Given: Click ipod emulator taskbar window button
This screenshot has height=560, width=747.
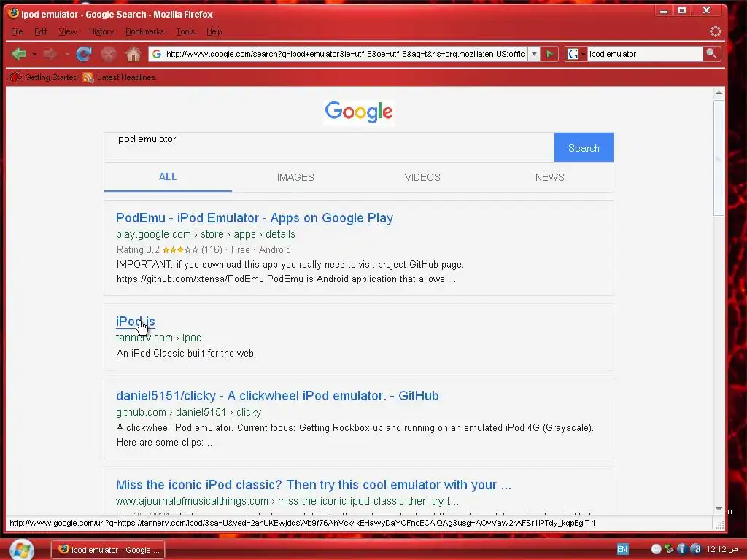Looking at the screenshot, I should pyautogui.click(x=108, y=550).
